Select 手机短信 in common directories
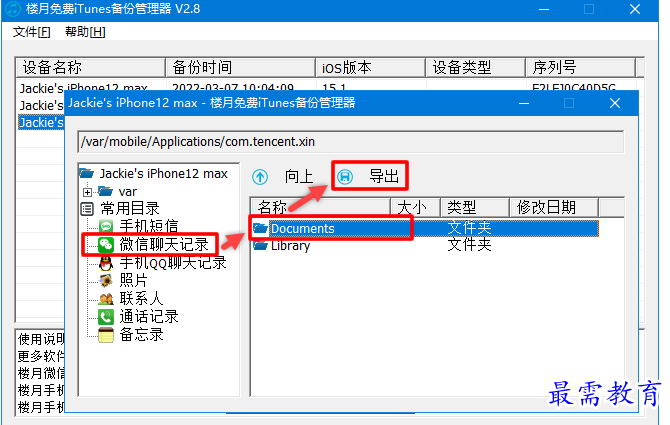This screenshot has height=425, width=670. (149, 226)
